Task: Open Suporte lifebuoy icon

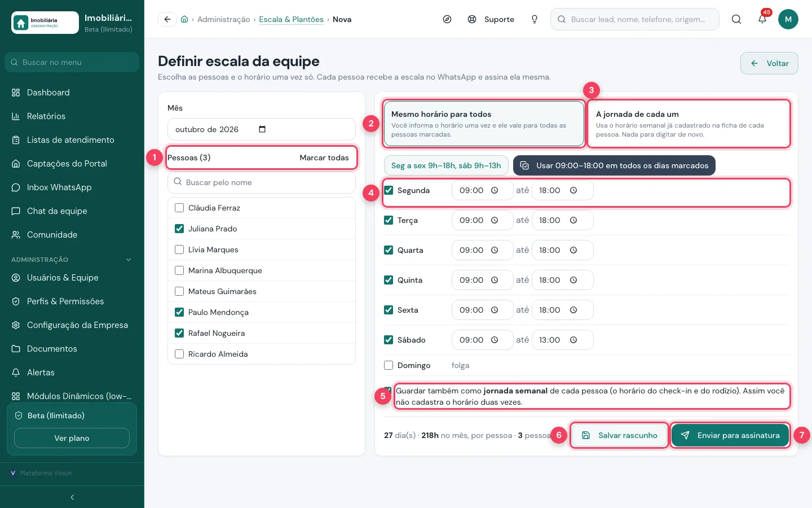Action: [x=472, y=19]
